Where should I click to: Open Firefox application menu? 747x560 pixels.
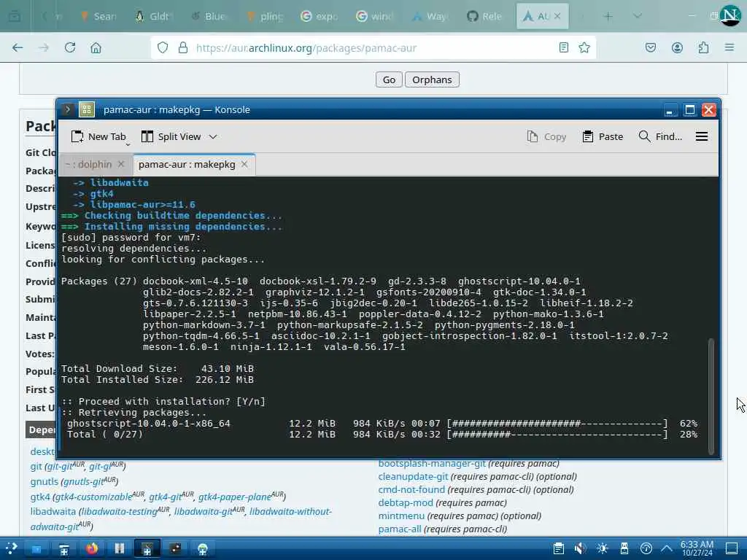729,47
